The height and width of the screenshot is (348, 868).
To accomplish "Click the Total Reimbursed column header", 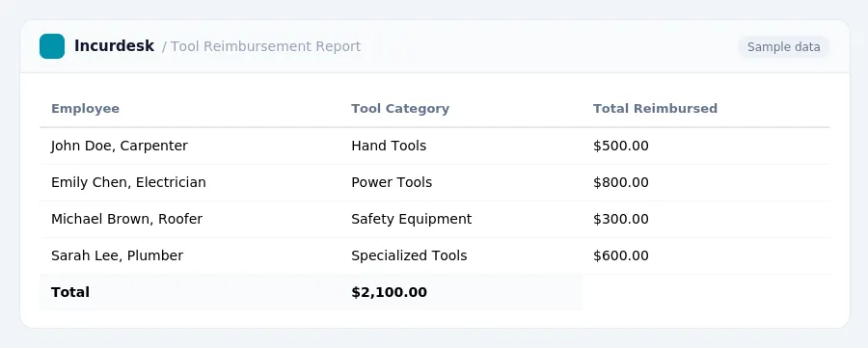I will tap(655, 108).
